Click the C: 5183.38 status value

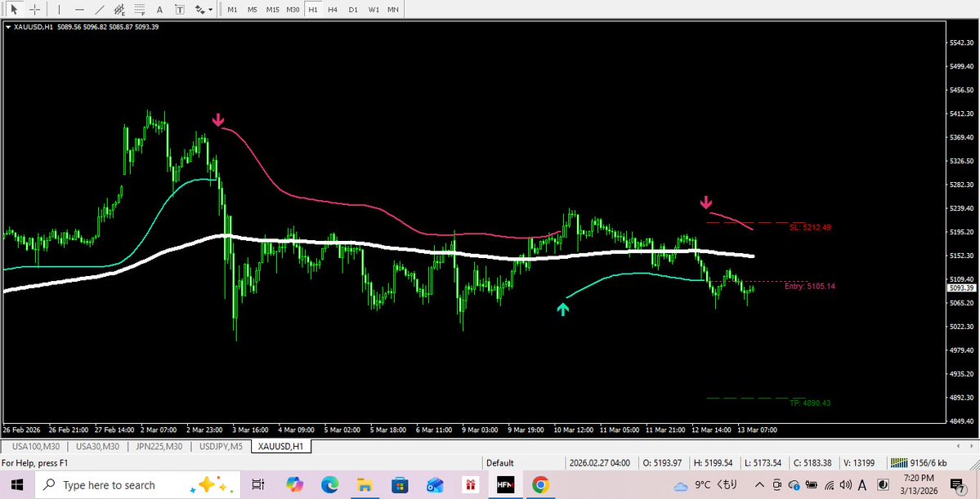click(813, 463)
